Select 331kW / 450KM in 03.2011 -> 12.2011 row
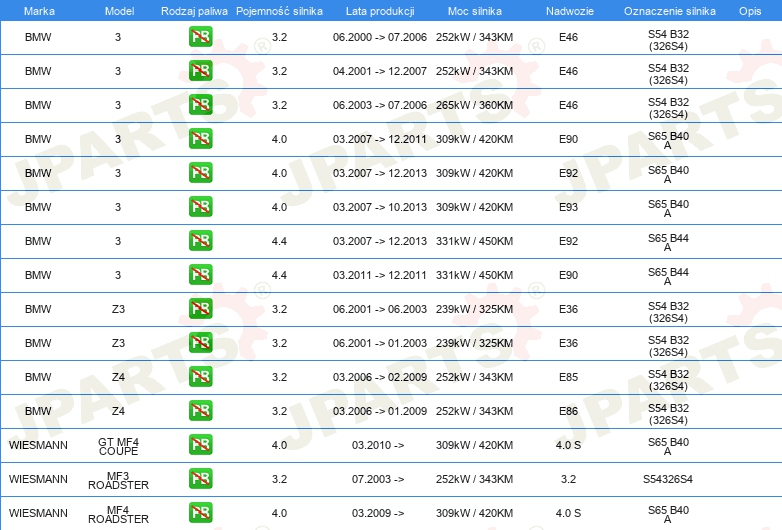 474,275
